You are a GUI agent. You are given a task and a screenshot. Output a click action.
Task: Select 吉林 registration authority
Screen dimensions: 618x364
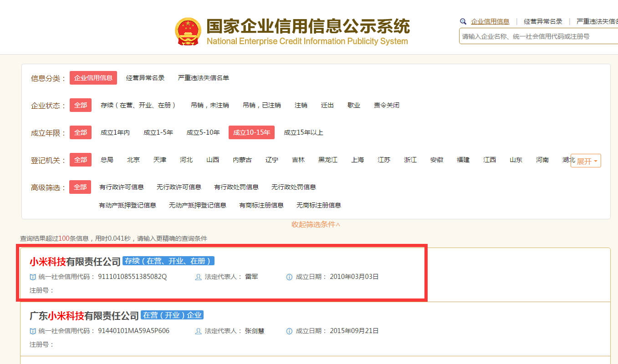coord(298,160)
